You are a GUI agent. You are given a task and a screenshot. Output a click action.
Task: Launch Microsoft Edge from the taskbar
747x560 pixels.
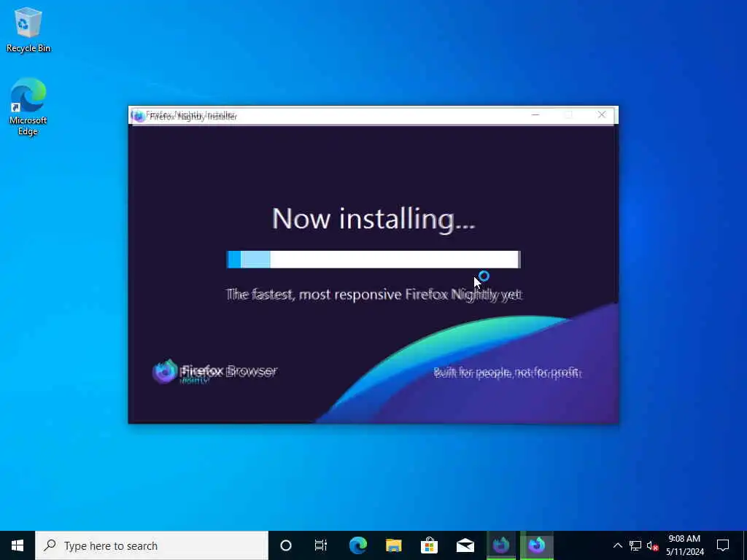tap(357, 545)
